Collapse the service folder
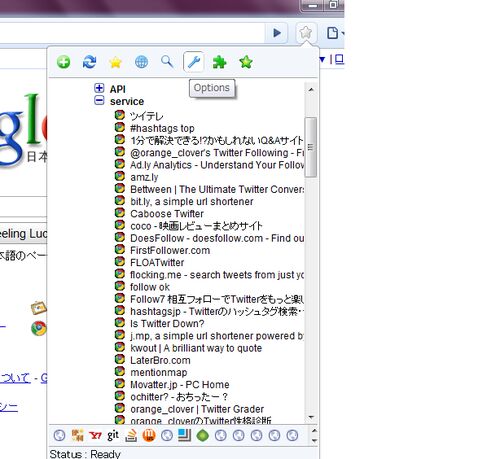The width and height of the screenshot is (500, 459). click(99, 100)
